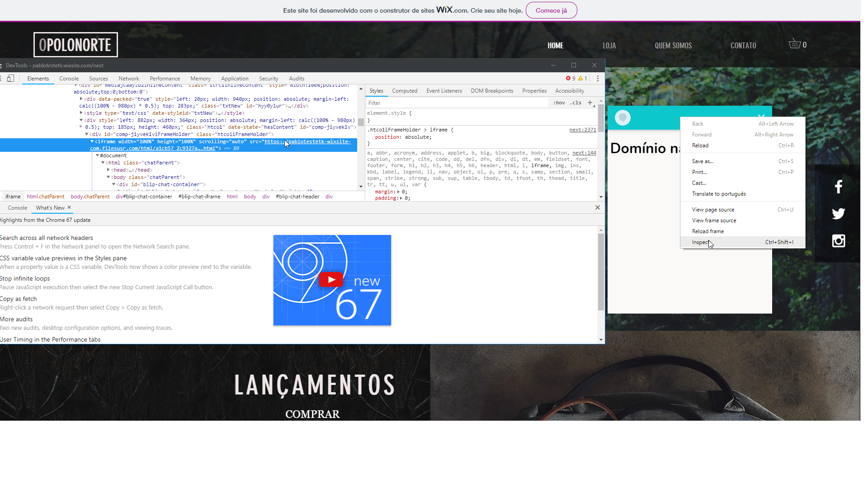Play the Chrome 67 YouTube video
The image size is (868, 488).
pyautogui.click(x=331, y=279)
